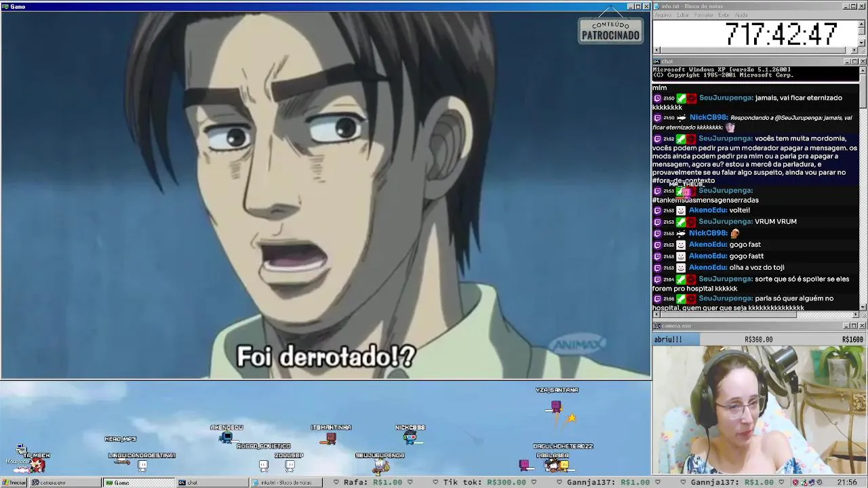The image size is (868, 488).
Task: Open the Editar menu in Bloco de notas
Action: point(683,15)
